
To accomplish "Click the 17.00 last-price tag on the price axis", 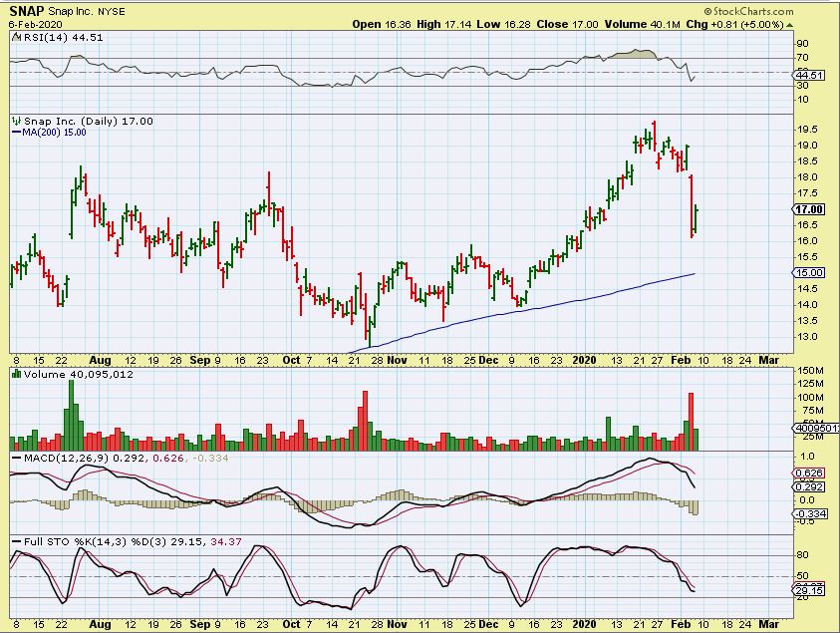I will point(808,209).
